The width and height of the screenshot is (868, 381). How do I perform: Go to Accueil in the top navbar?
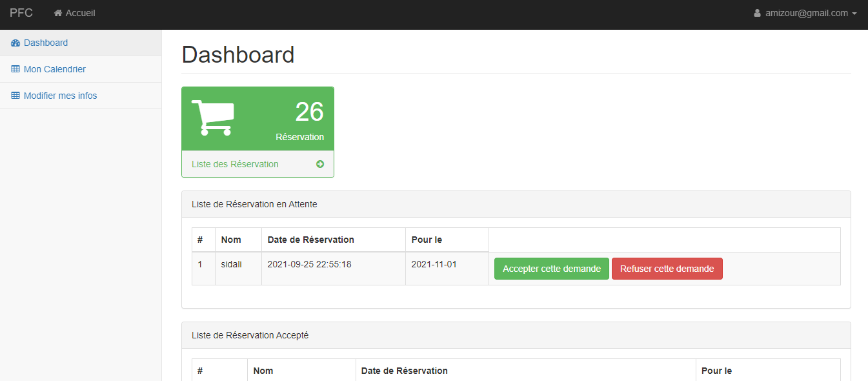[x=75, y=13]
